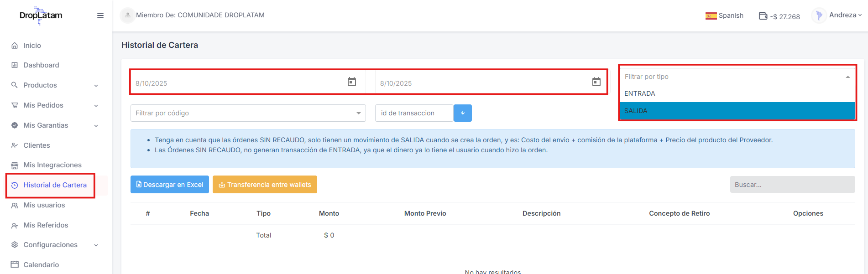Image resolution: width=868 pixels, height=274 pixels.
Task: Click the blue arrow transaction search button
Action: click(x=462, y=113)
